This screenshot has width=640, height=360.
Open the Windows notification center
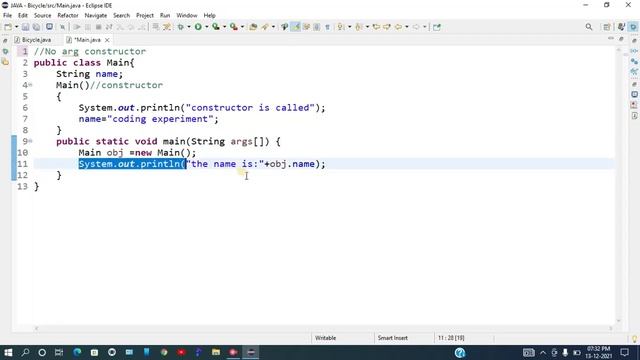coord(624,352)
